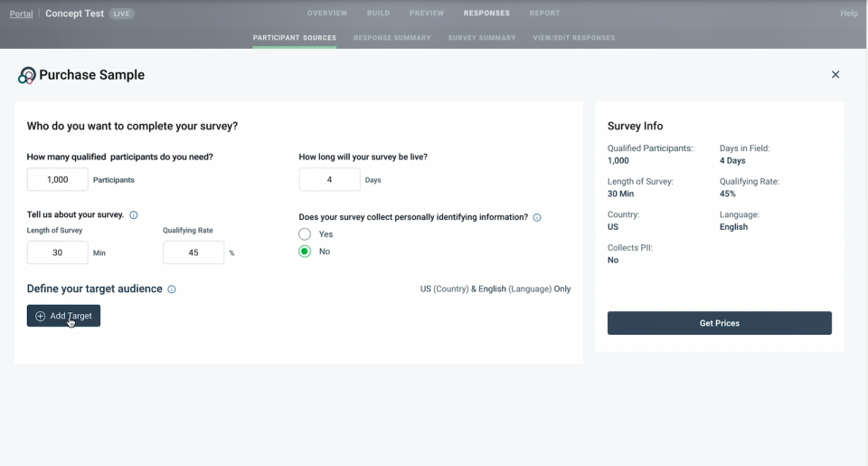Focus the Qualifying Rate input field
The image size is (868, 466).
193,252
